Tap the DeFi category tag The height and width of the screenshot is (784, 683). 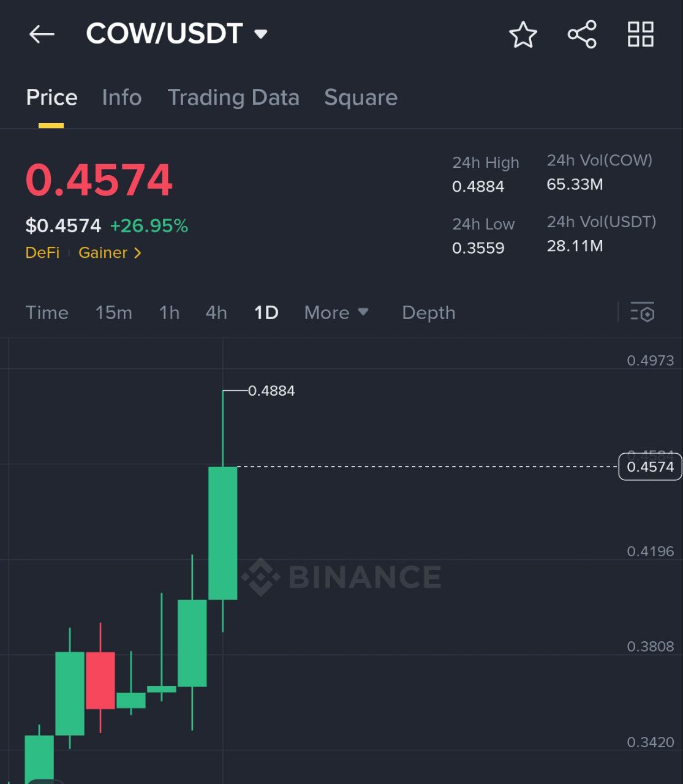pyautogui.click(x=42, y=253)
